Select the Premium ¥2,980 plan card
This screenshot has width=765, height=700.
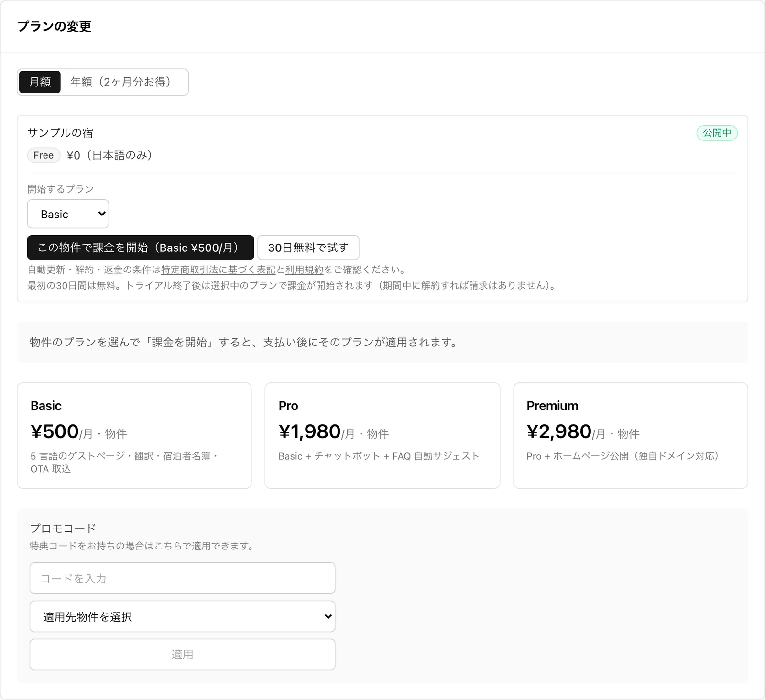631,435
